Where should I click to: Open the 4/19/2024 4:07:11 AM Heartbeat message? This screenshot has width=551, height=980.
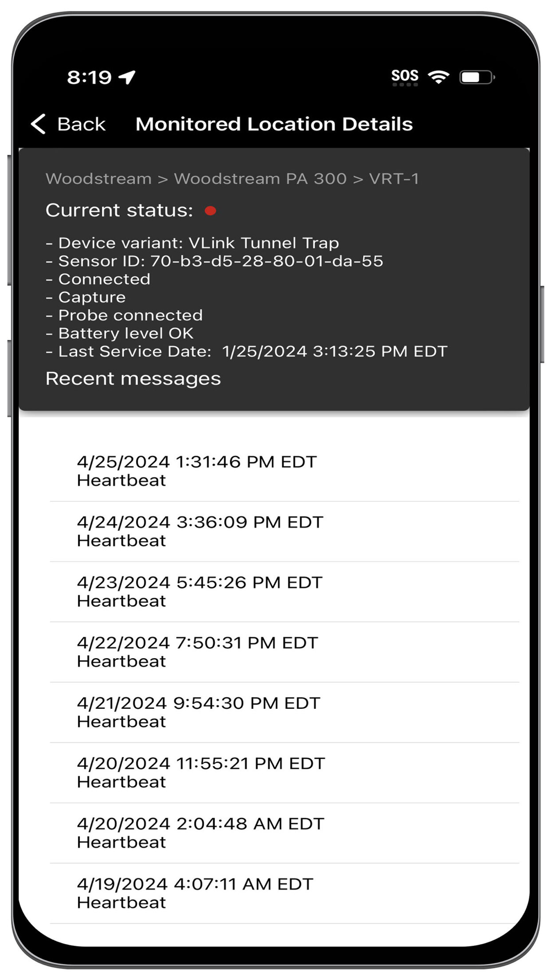click(x=195, y=893)
